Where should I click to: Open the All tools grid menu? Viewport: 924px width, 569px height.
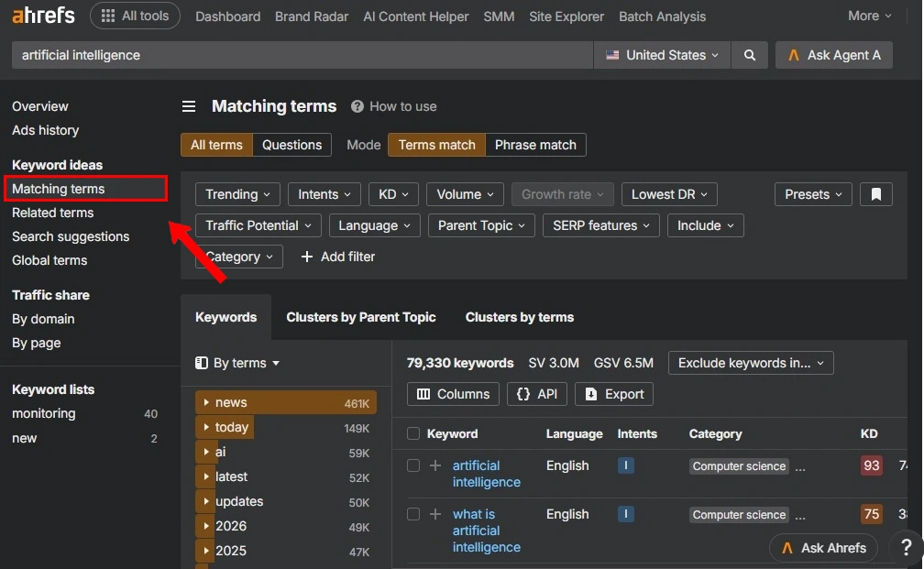[135, 16]
